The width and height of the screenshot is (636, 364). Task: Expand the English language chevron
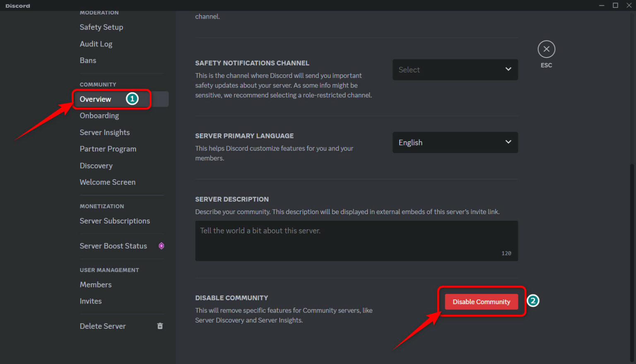pos(508,142)
